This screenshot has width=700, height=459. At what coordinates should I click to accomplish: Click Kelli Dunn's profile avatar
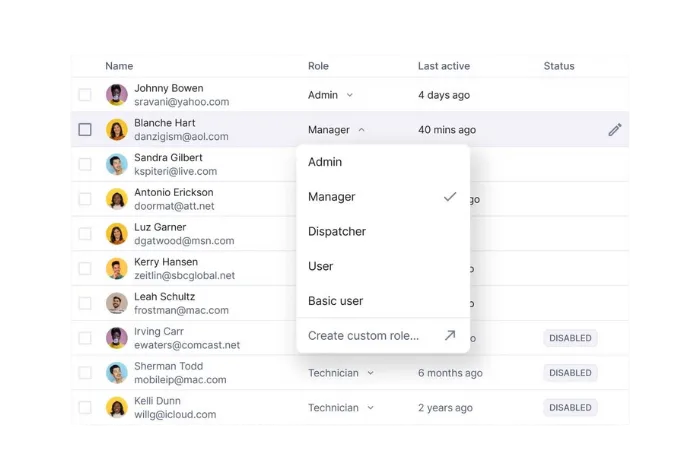pos(117,407)
